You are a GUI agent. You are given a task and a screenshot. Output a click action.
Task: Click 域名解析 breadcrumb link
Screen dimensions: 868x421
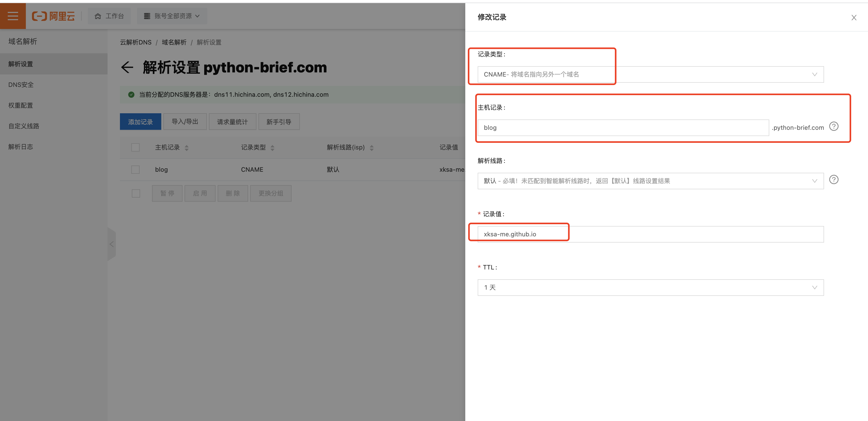click(174, 42)
